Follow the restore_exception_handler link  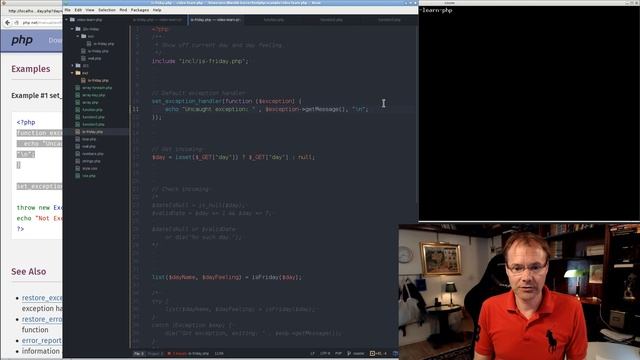42,298
